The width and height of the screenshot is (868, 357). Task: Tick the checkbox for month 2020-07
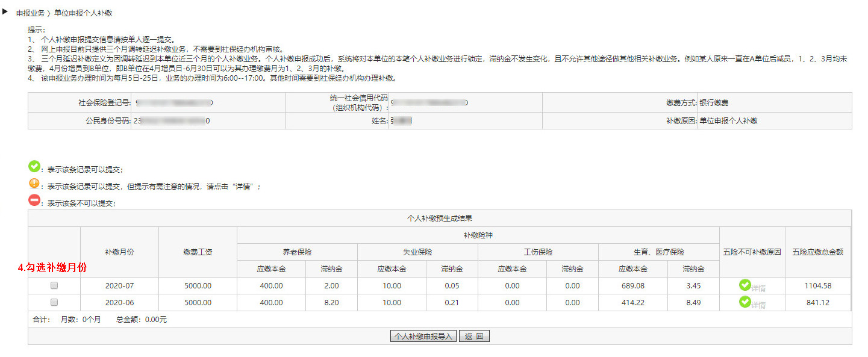[54, 285]
